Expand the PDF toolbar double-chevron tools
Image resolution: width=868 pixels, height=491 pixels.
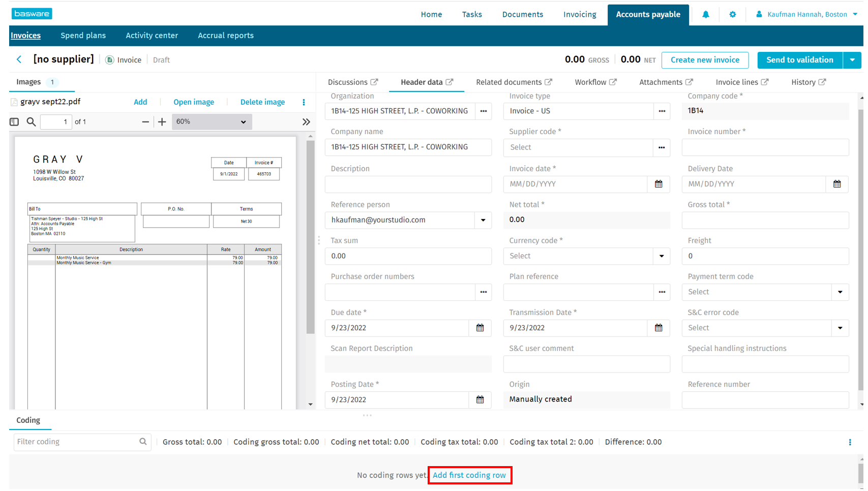[x=306, y=122]
